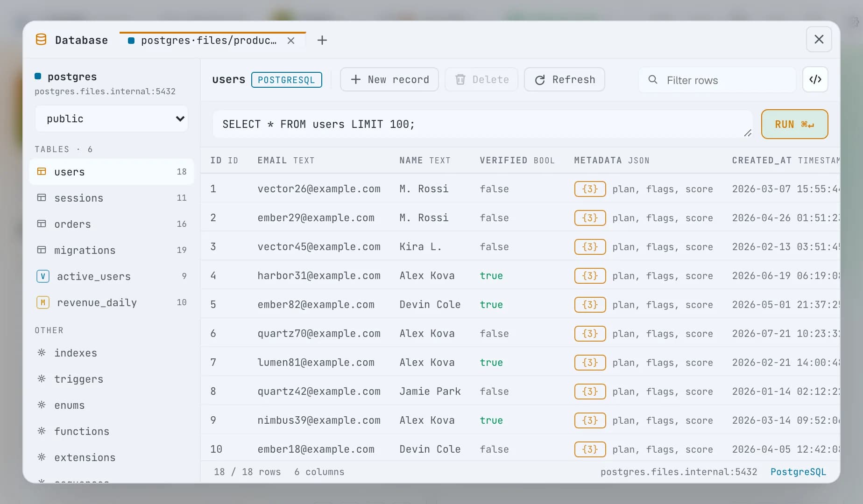Select the true value for Devin Cole row 5
Image resolution: width=863 pixels, height=504 pixels.
click(x=491, y=305)
